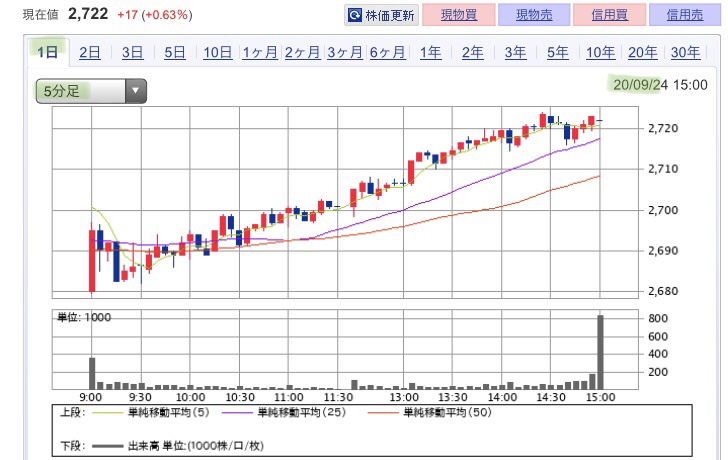
Task: Open the 5分足 interval dropdown arrow
Action: click(136, 91)
